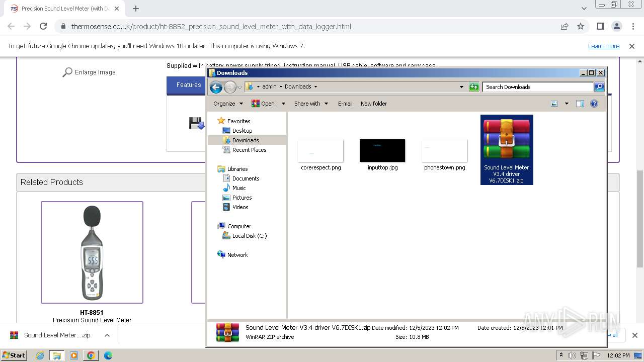This screenshot has height=362, width=644.
Task: Open the Explorer help question icon
Action: tap(594, 104)
